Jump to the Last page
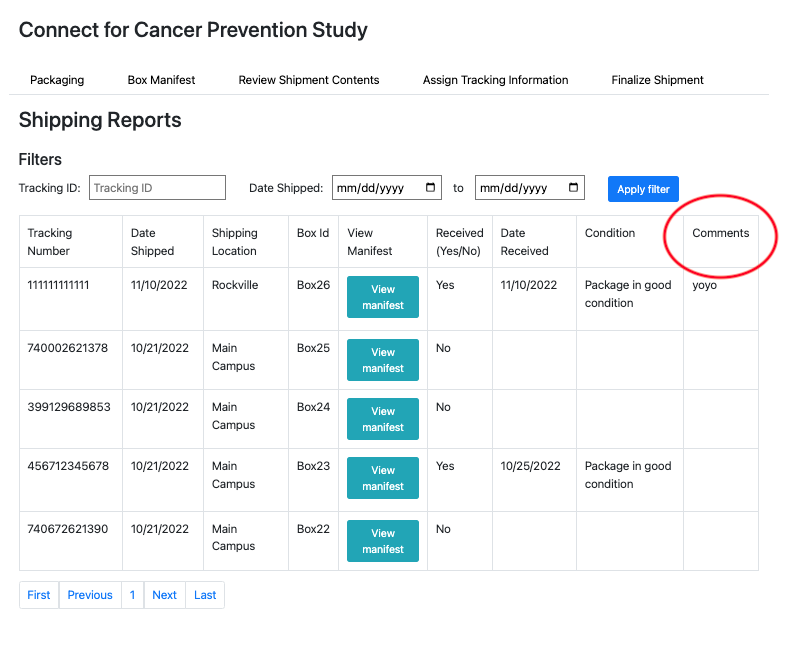Image resolution: width=794 pixels, height=645 pixels. click(205, 595)
